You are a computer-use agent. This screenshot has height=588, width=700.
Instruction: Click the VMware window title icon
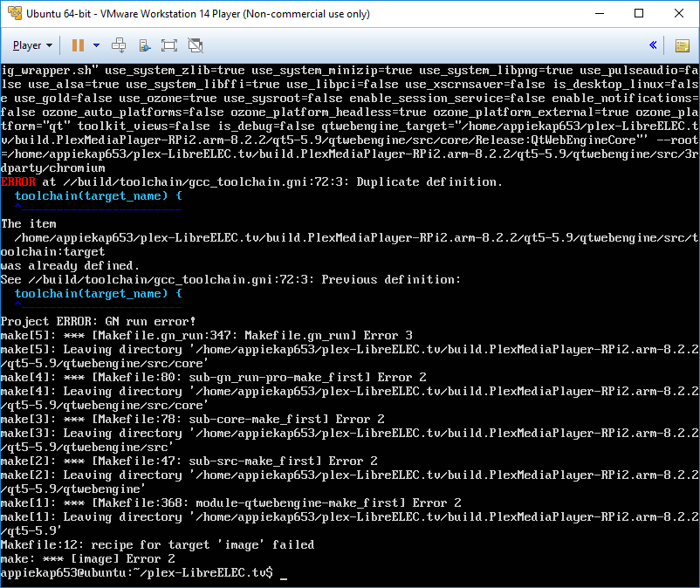[x=15, y=13]
